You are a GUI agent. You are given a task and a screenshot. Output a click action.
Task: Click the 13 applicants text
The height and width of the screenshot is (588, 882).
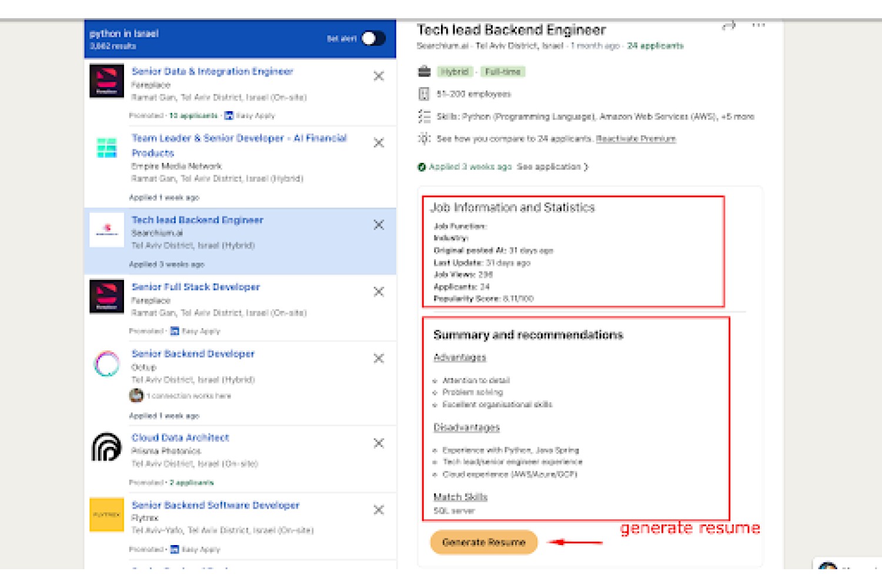coord(193,116)
